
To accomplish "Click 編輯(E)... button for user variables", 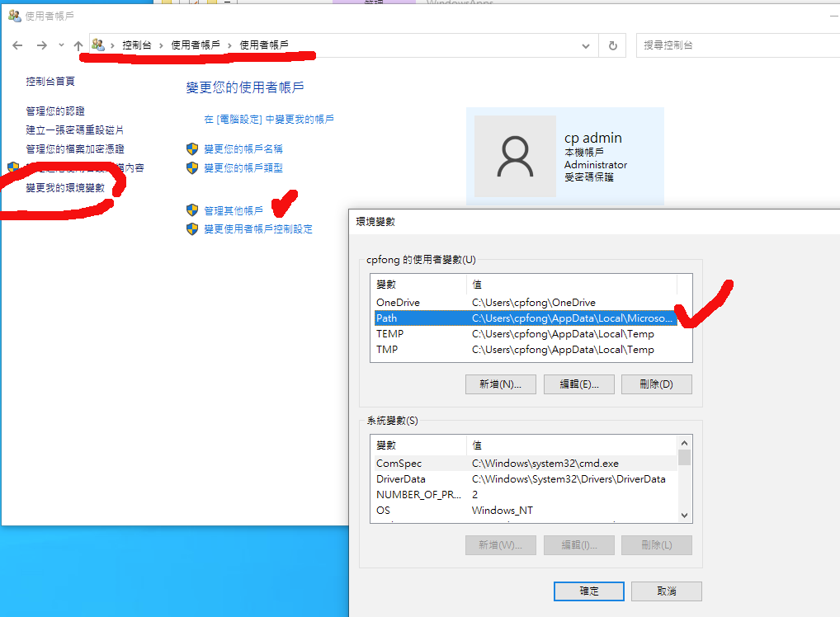I will 578,384.
